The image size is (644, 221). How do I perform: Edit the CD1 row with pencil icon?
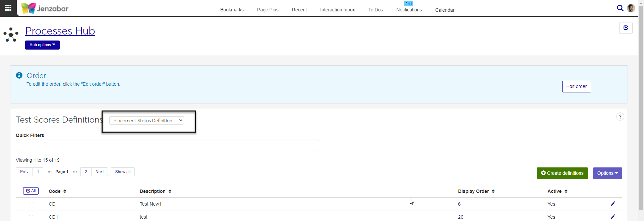point(613,217)
